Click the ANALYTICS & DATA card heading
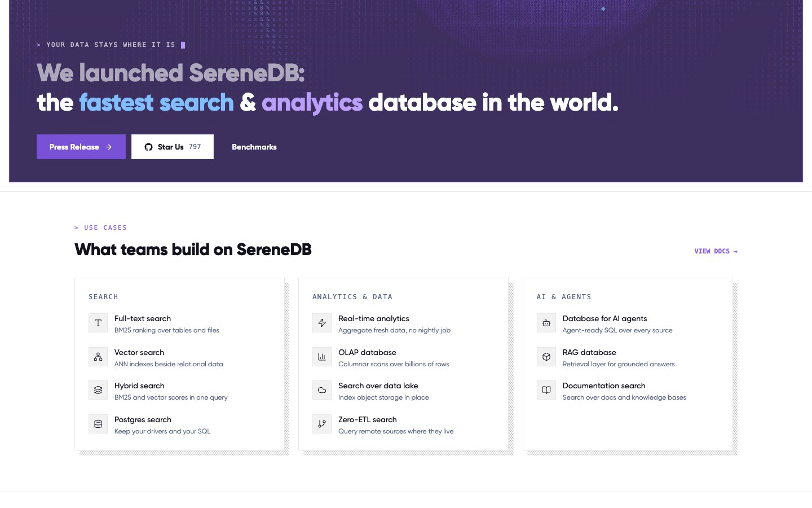The height and width of the screenshot is (508, 812). click(x=352, y=297)
